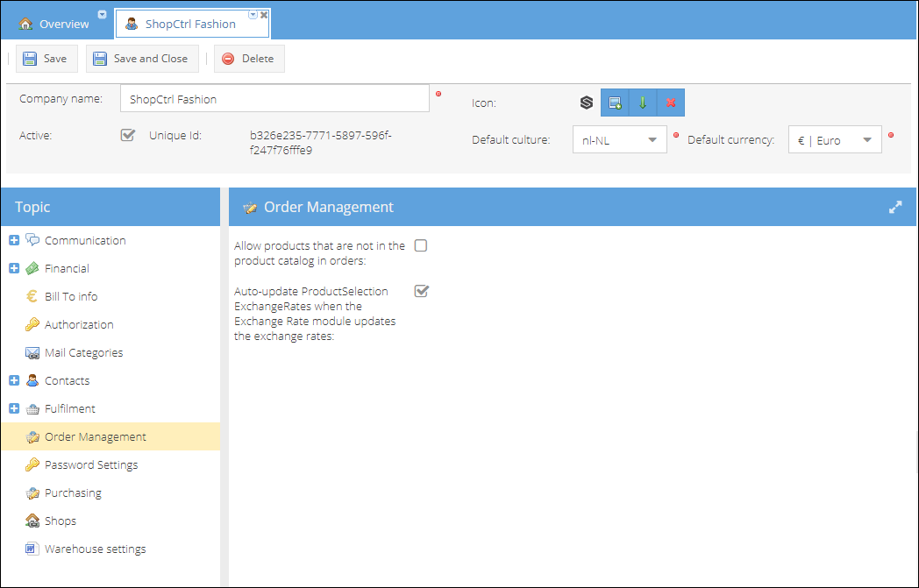Screen dimensions: 919x588
Task: Close the ShopCtrl Fashion tab
Action: coord(264,15)
